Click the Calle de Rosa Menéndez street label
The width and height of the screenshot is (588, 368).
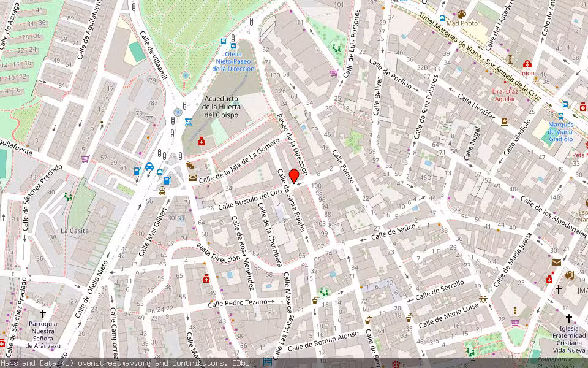(244, 253)
